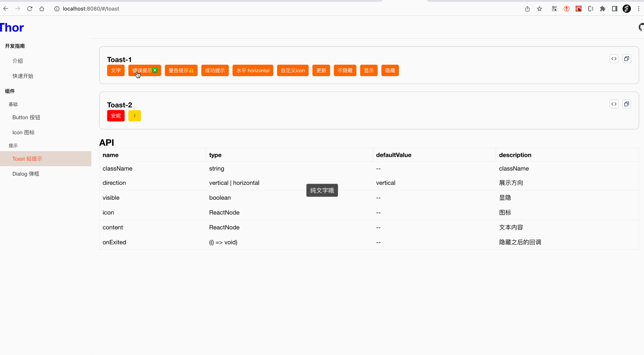Click the address bar URL

click(91, 9)
